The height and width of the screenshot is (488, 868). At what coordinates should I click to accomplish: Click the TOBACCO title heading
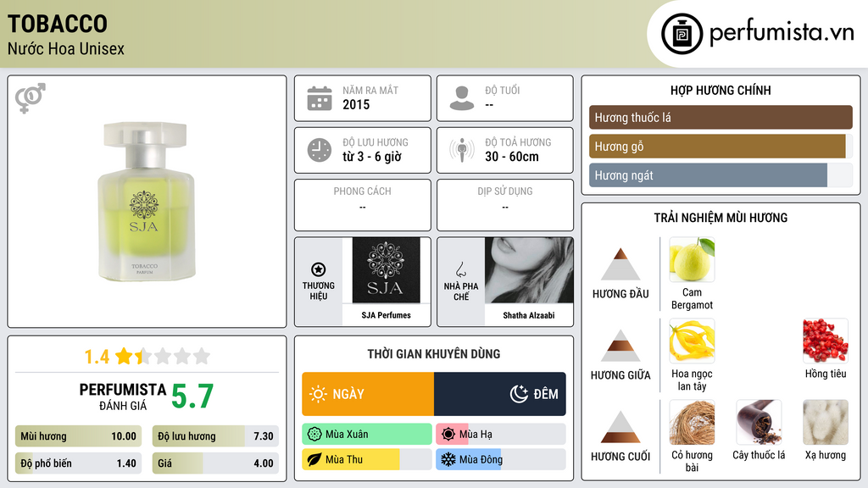[58, 24]
